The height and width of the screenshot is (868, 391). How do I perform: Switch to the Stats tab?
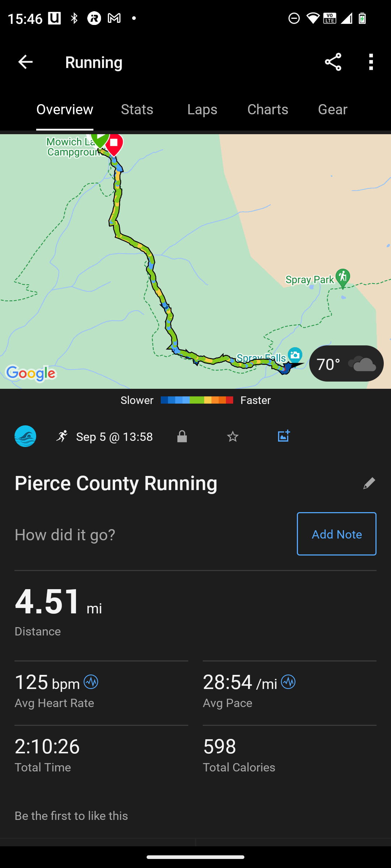pos(137,110)
